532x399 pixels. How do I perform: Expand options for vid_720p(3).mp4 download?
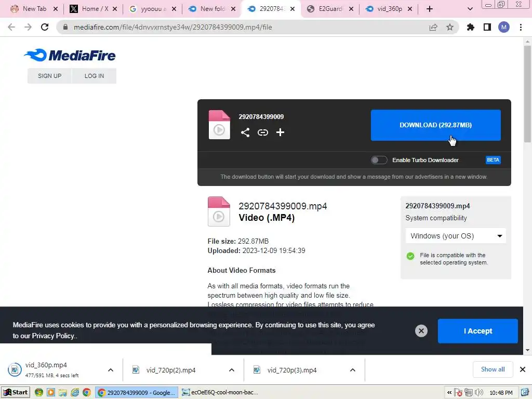coord(353,370)
